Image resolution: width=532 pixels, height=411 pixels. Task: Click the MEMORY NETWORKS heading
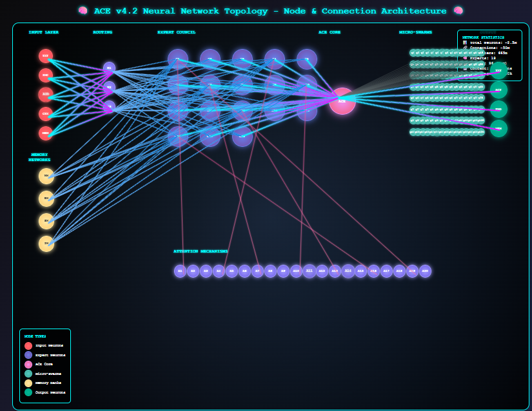click(x=39, y=157)
